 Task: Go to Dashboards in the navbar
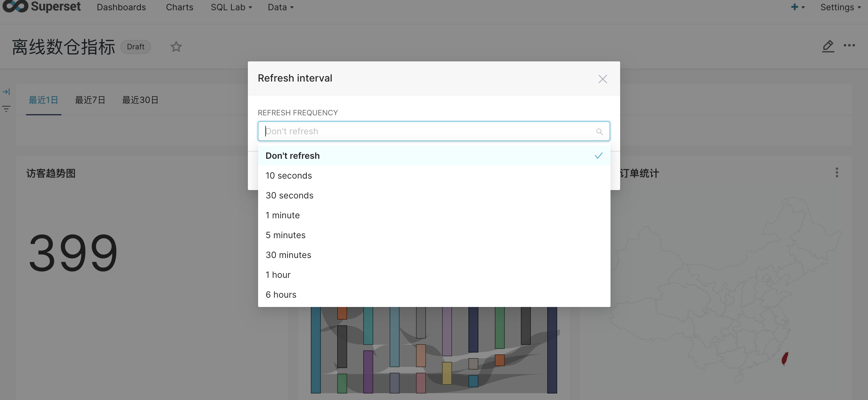[x=121, y=7]
